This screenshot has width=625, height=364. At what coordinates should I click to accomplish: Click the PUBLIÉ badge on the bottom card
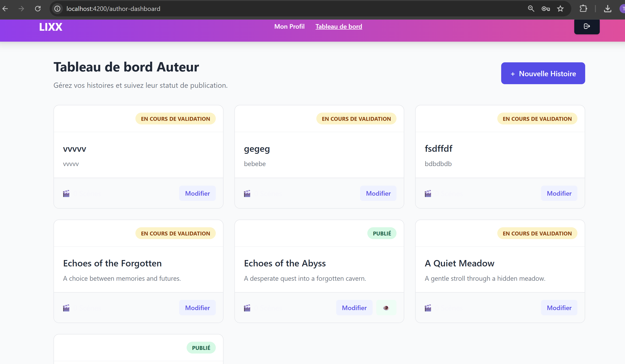[201, 348]
